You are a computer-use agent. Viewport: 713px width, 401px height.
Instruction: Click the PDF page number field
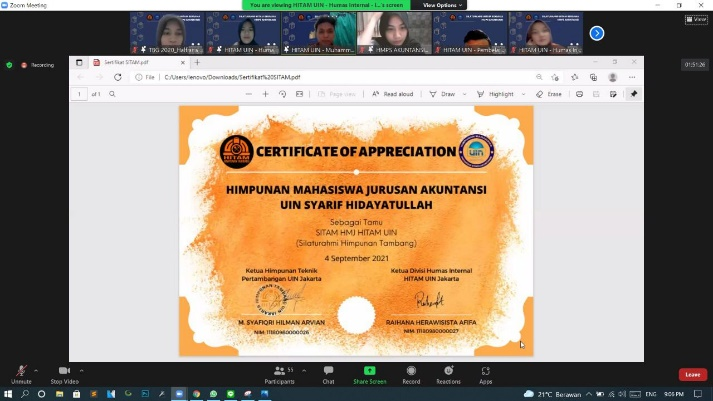pyautogui.click(x=79, y=94)
